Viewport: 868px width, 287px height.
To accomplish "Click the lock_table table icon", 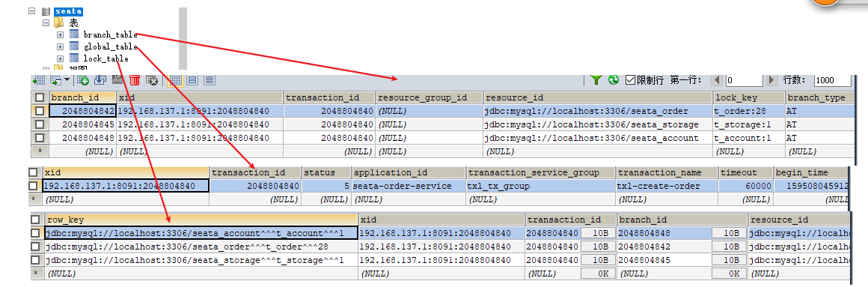I will [73, 58].
